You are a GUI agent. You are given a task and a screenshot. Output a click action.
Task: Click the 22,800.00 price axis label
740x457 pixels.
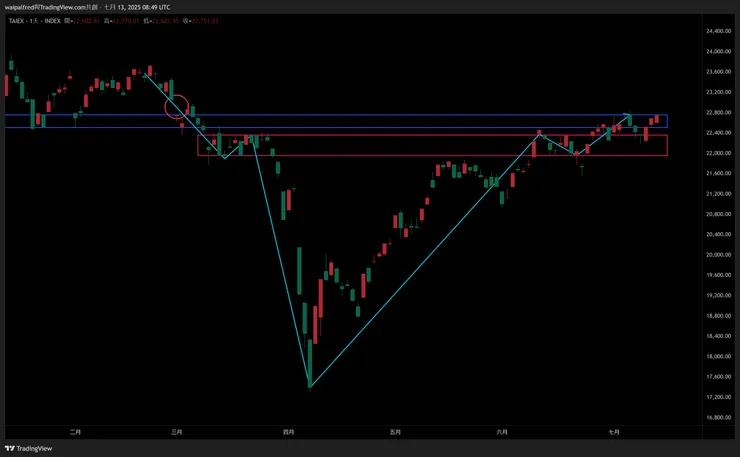coord(718,112)
